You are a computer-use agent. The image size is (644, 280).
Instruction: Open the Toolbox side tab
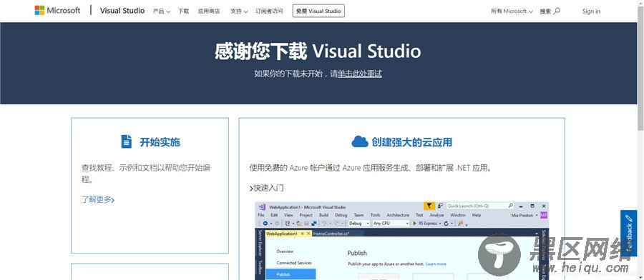(x=260, y=267)
